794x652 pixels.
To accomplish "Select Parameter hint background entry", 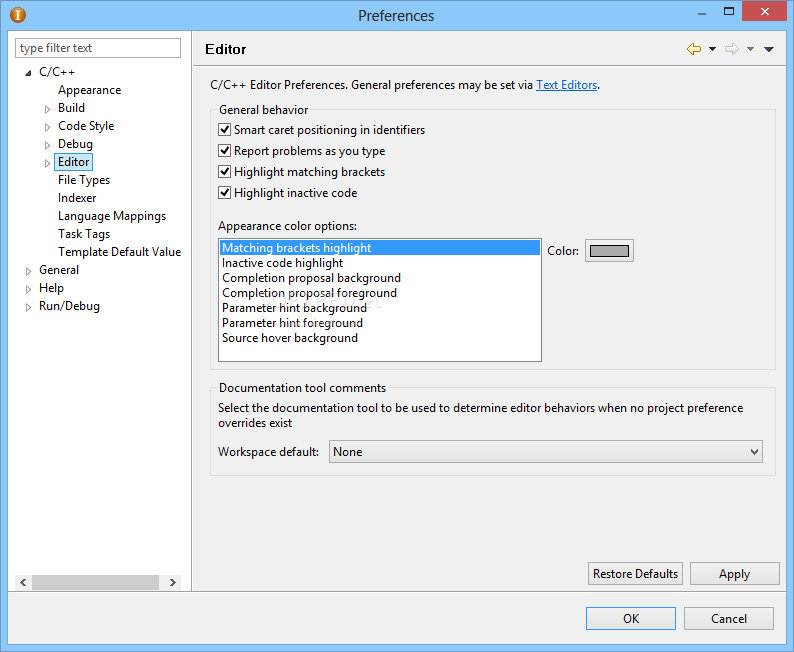I will click(x=380, y=308).
